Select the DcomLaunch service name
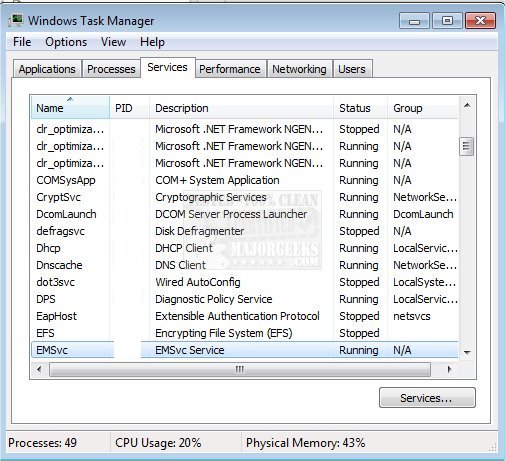 pos(66,214)
